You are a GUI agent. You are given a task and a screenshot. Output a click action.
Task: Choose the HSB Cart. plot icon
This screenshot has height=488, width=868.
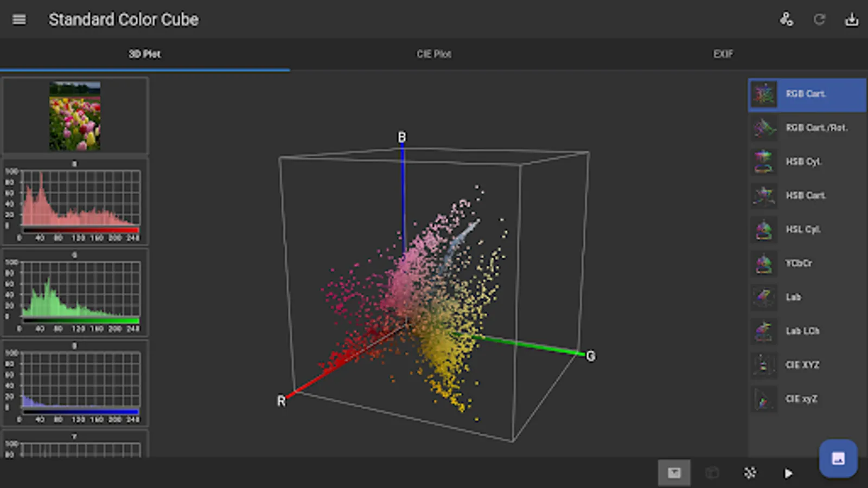[x=764, y=196]
